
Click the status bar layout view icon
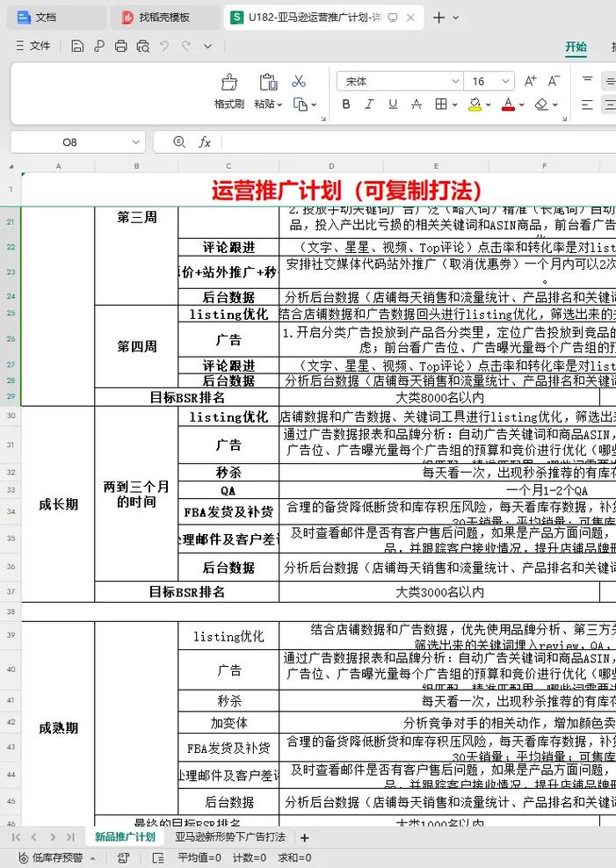[x=158, y=857]
